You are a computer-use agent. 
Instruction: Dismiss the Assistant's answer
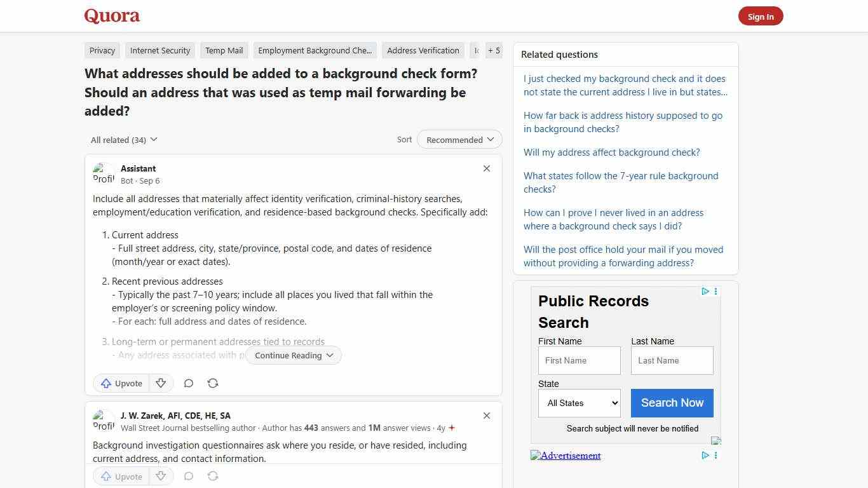point(487,168)
